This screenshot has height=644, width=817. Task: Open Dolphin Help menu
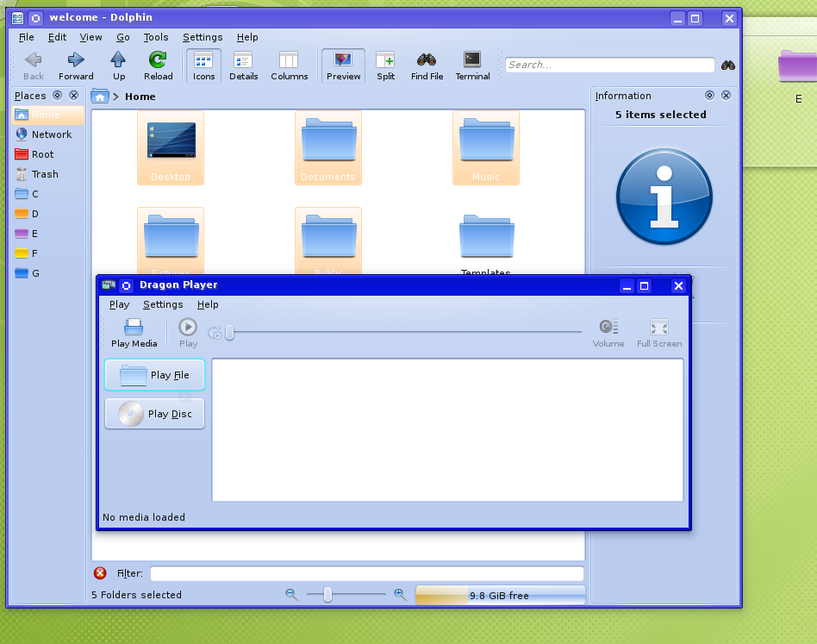tap(247, 37)
